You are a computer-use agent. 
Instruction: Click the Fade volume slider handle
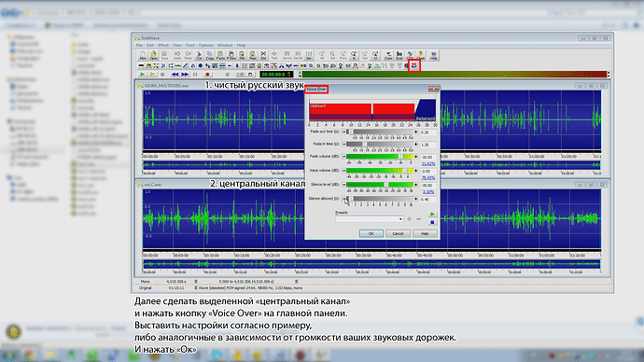(x=400, y=157)
